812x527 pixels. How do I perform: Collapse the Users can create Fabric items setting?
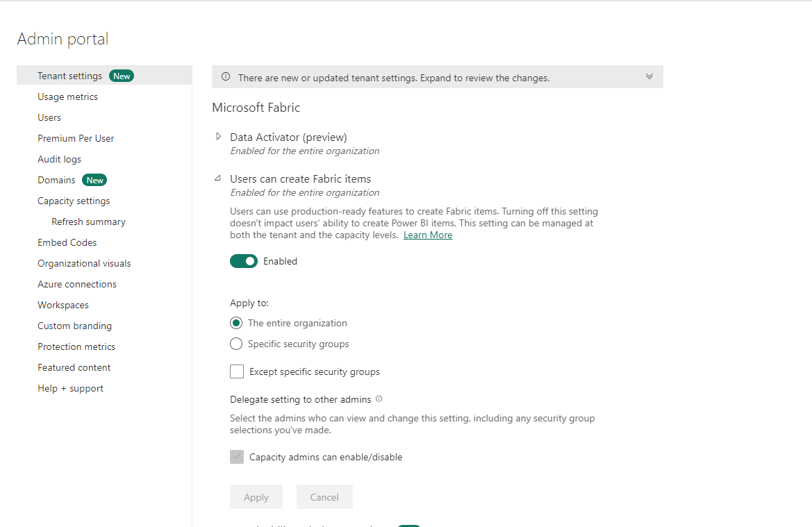coord(218,178)
